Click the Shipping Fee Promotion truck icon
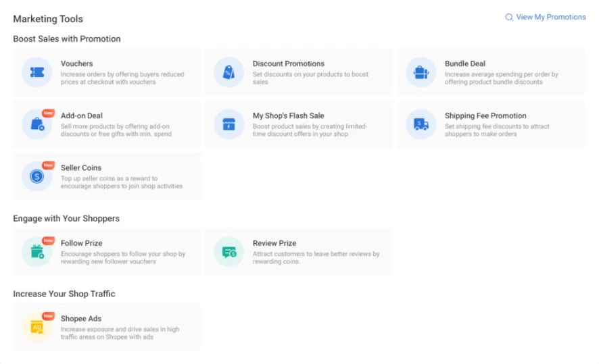The height and width of the screenshot is (364, 599). tap(421, 124)
